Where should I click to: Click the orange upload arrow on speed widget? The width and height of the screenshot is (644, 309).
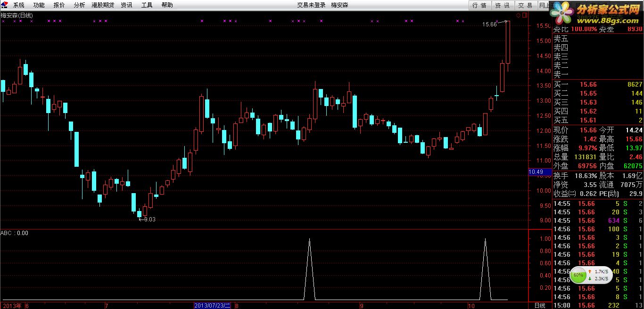point(590,272)
